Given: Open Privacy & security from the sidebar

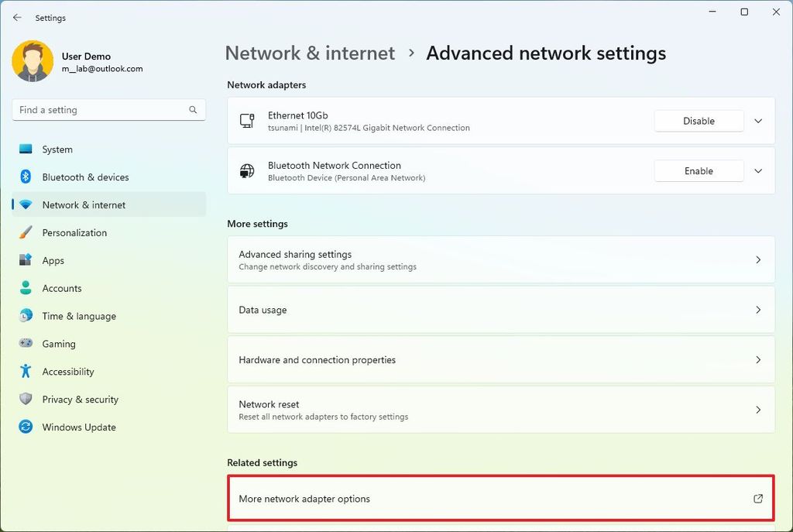Looking at the screenshot, I should pyautogui.click(x=80, y=400).
